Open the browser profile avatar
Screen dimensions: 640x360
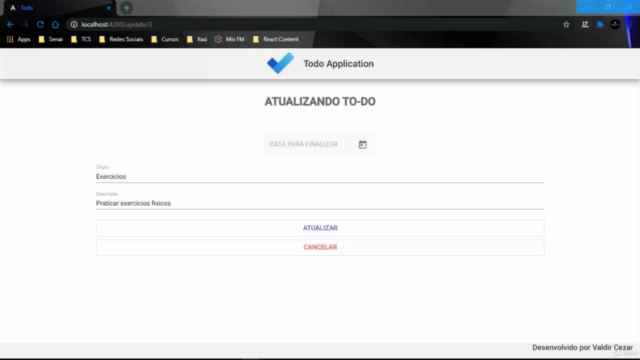point(615,24)
